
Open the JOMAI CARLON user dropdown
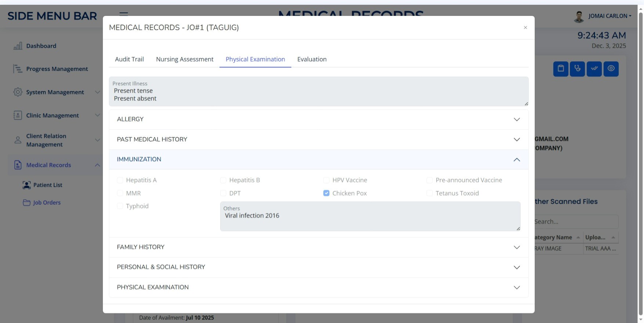[x=610, y=16]
